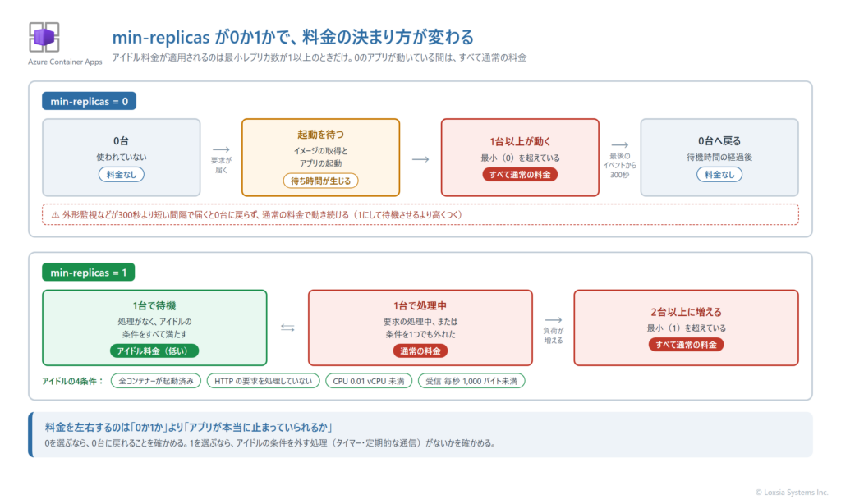Click the '待機時間の経過後' text
The width and height of the screenshot is (841, 504).
tap(719, 157)
